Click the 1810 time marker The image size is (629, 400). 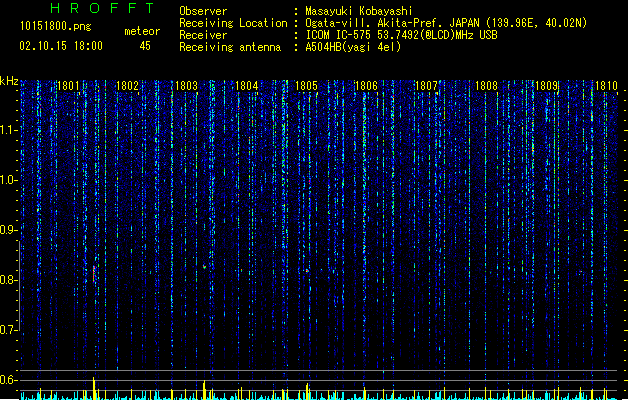pos(606,86)
